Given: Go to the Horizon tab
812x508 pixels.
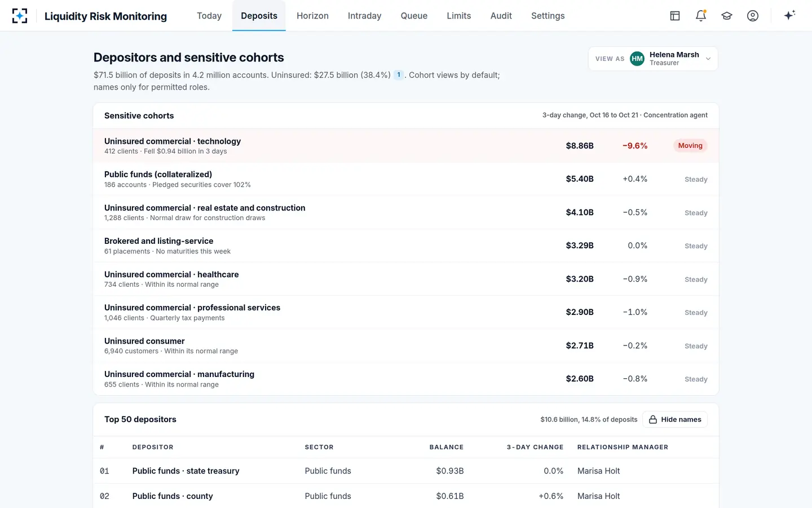Looking at the screenshot, I should pyautogui.click(x=312, y=16).
